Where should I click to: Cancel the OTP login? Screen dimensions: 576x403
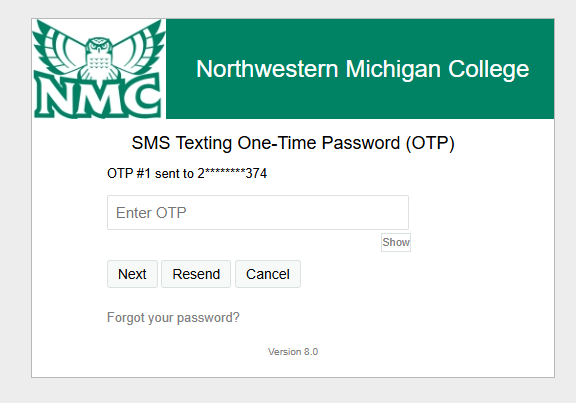point(268,274)
